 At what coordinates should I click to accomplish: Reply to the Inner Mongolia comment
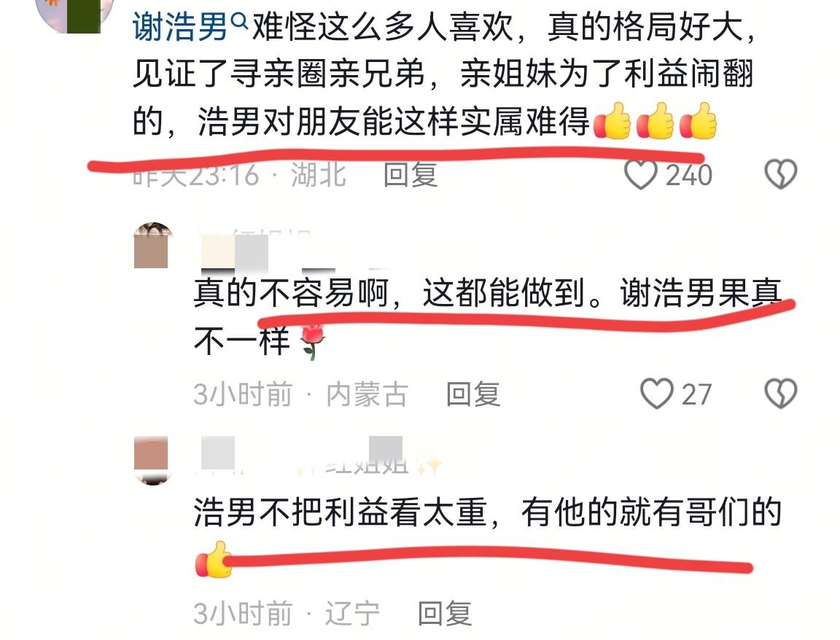(x=473, y=394)
